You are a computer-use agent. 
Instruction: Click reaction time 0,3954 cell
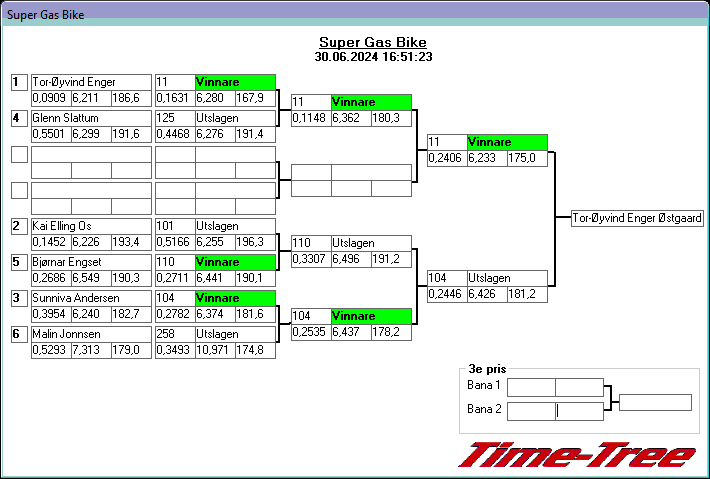point(51,314)
